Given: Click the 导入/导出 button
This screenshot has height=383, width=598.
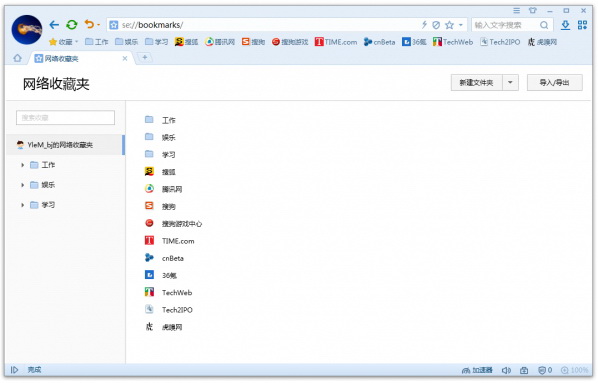Looking at the screenshot, I should pos(555,82).
